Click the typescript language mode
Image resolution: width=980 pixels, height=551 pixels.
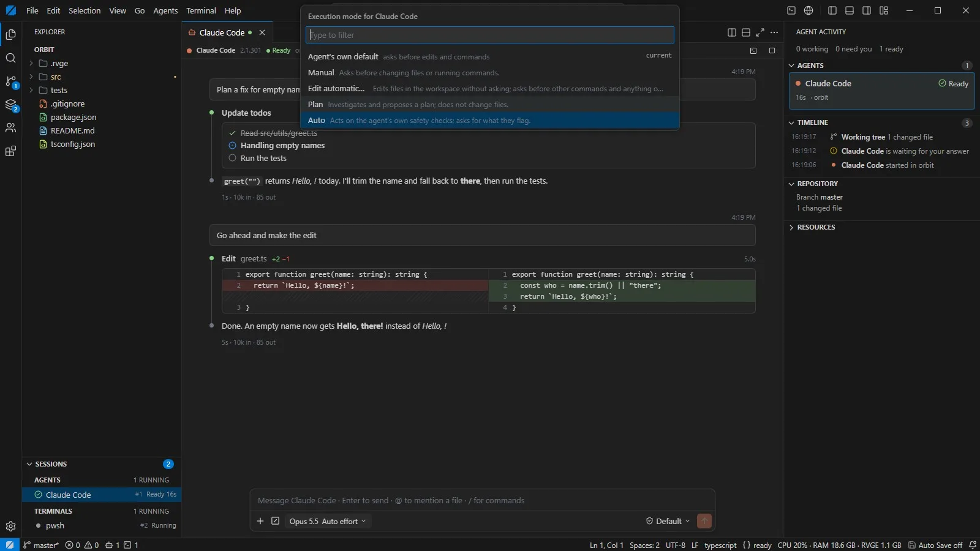click(720, 545)
